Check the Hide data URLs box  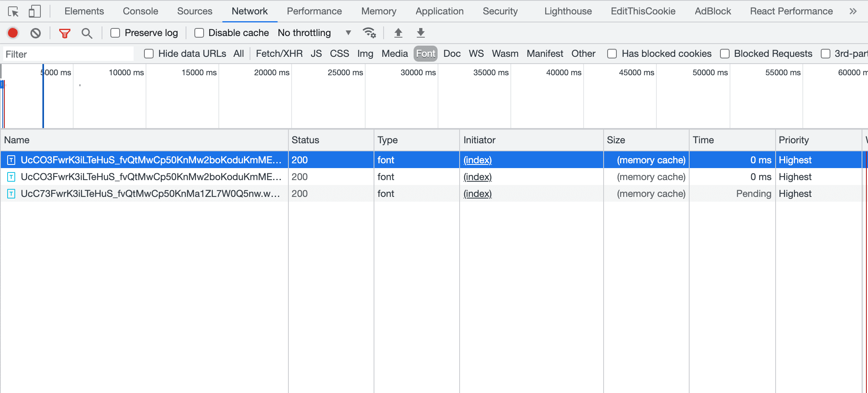(x=149, y=53)
